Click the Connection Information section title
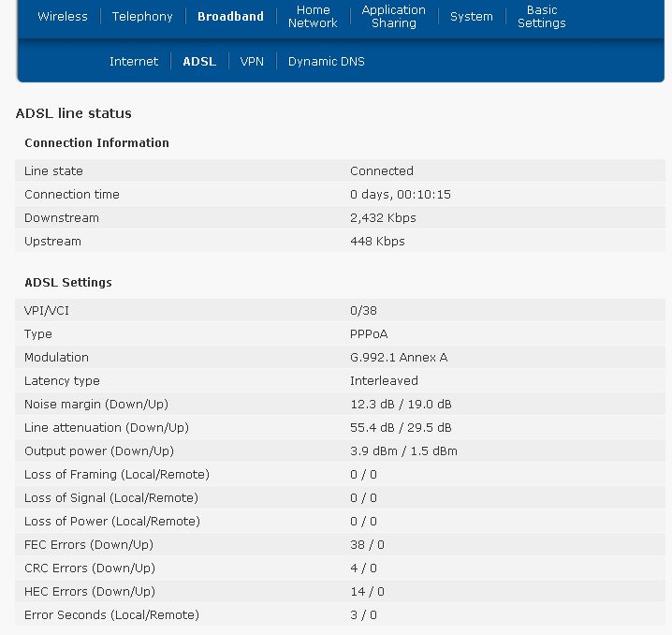 coord(96,143)
